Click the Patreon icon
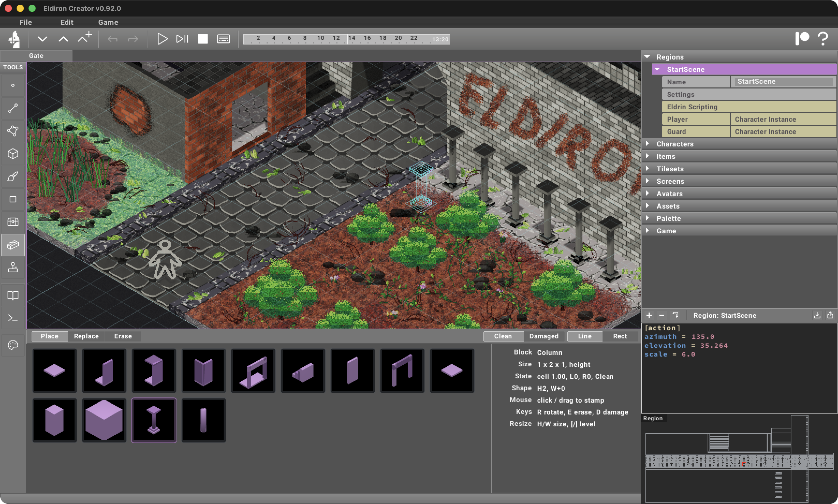The width and height of the screenshot is (838, 504). coord(802,38)
